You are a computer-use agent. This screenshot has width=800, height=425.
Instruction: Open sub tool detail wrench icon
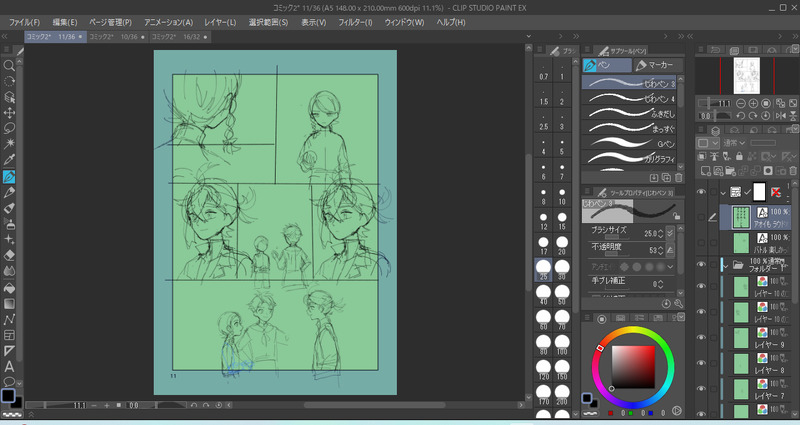click(x=679, y=304)
